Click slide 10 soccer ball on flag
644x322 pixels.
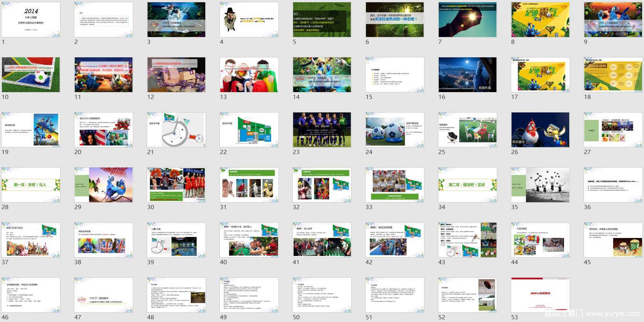pyautogui.click(x=31, y=75)
